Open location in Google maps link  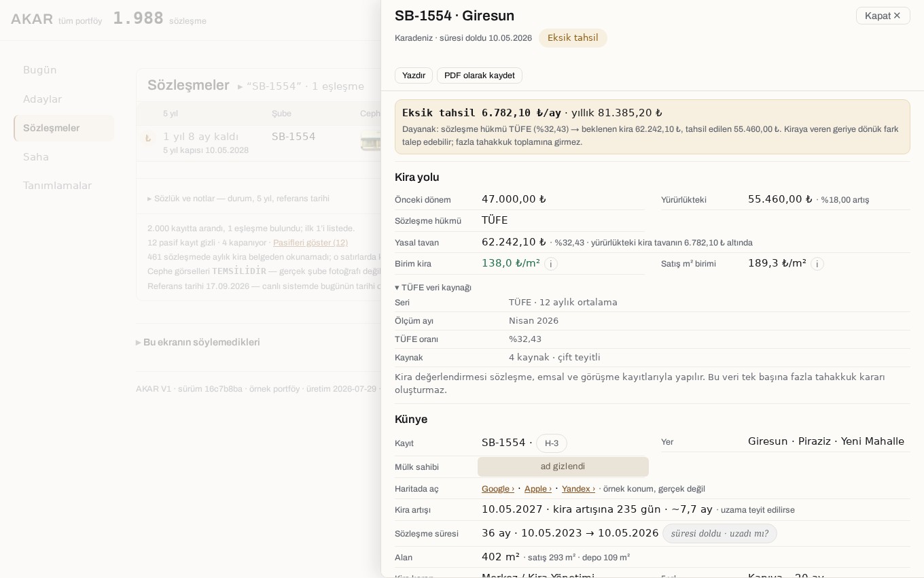coord(498,489)
